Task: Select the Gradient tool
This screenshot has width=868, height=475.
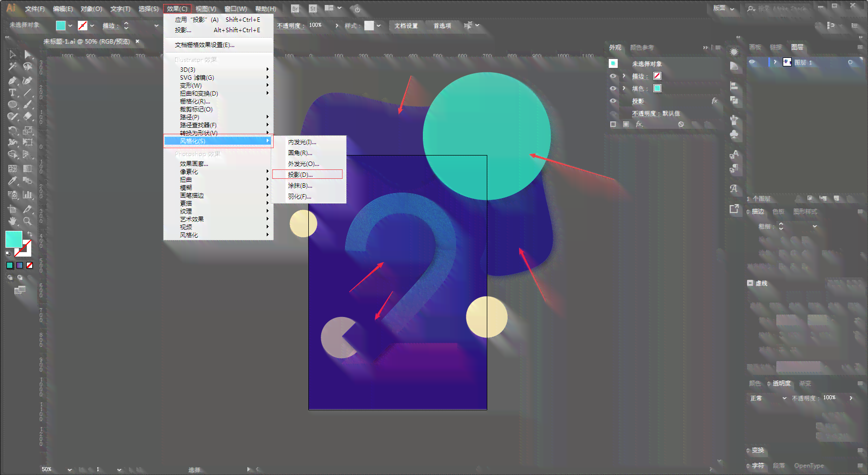Action: pyautogui.click(x=28, y=168)
